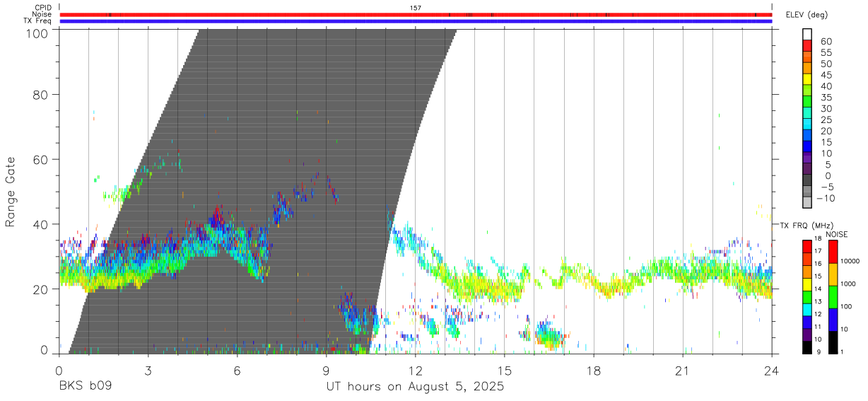This screenshot has height=401, width=868.
Task: Pick the orange 1000–10000 NOISE swatch
Action: click(832, 274)
